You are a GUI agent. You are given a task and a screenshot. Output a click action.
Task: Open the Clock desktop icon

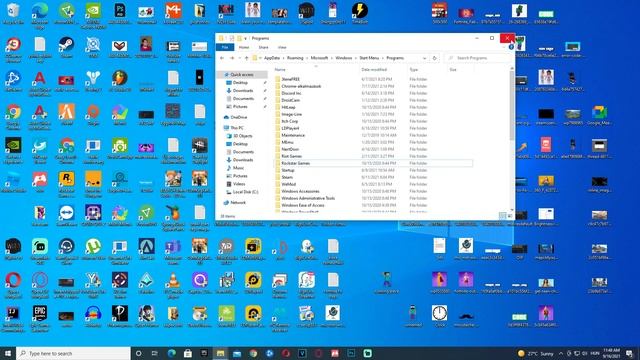point(439,316)
